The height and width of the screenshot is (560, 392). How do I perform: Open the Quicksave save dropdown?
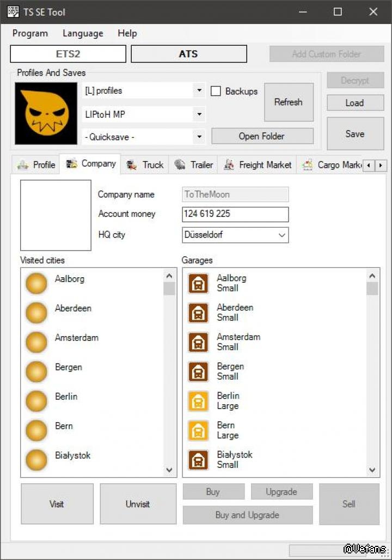click(x=199, y=137)
